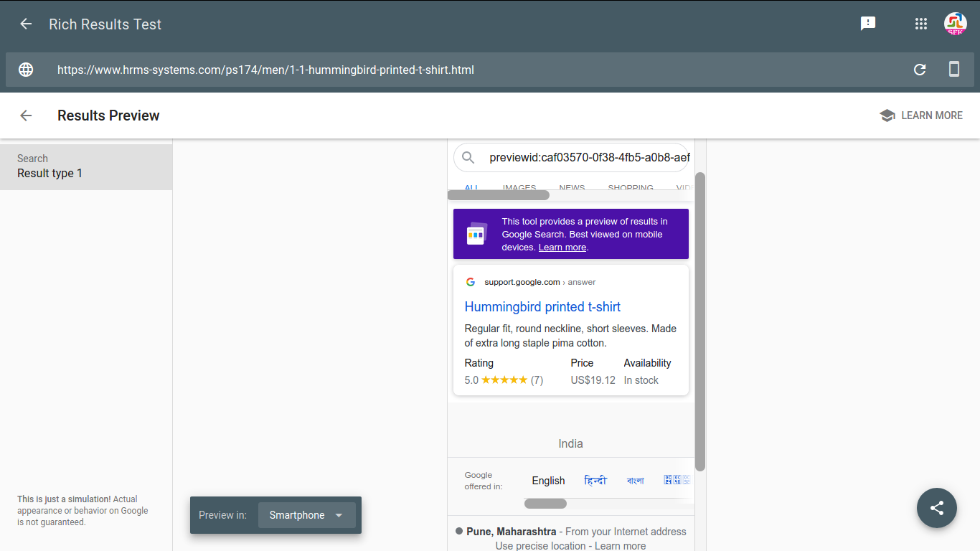The height and width of the screenshot is (551, 980).
Task: Click the Price column header
Action: [x=583, y=363]
